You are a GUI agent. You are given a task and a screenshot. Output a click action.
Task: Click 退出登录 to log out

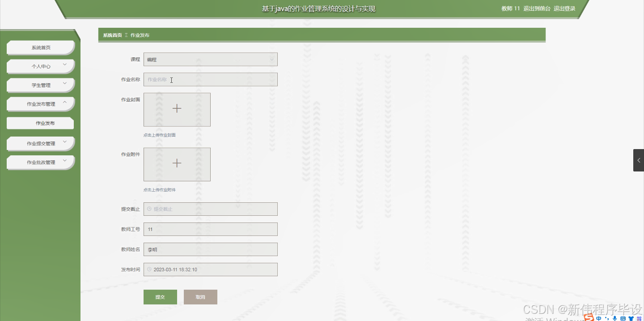pyautogui.click(x=564, y=9)
